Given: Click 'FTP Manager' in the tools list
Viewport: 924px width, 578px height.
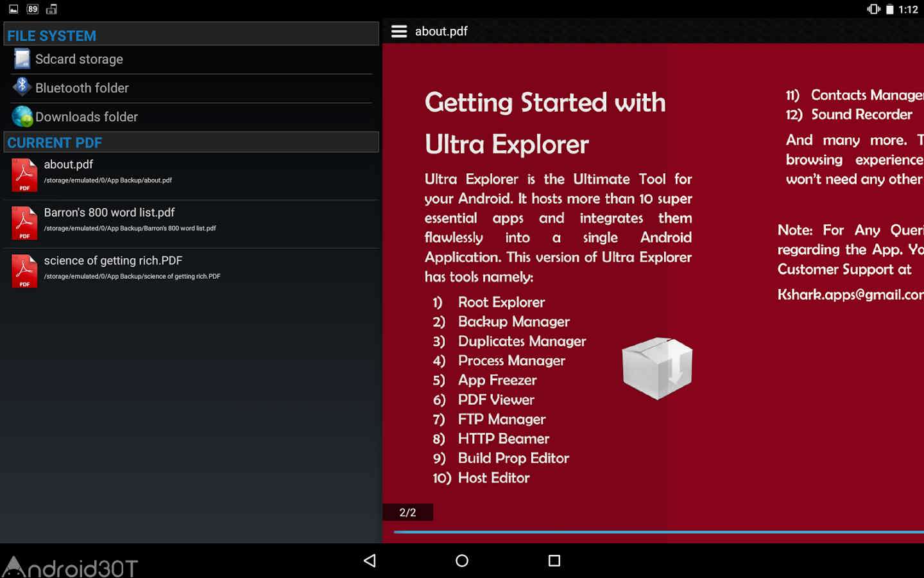Looking at the screenshot, I should click(502, 419).
